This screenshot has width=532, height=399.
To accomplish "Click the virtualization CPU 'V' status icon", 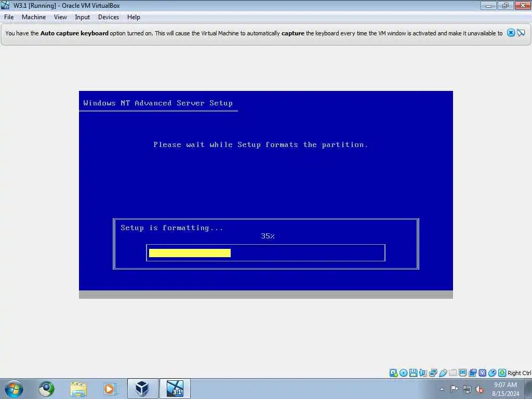I will 482,373.
